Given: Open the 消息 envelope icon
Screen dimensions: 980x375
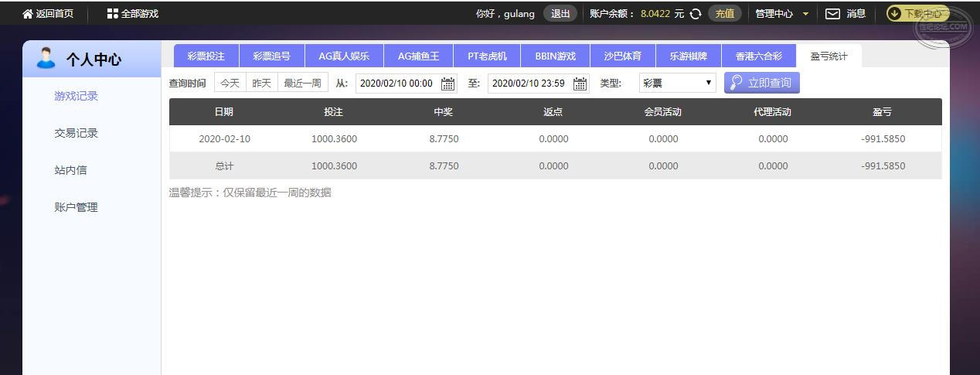Looking at the screenshot, I should [x=832, y=14].
